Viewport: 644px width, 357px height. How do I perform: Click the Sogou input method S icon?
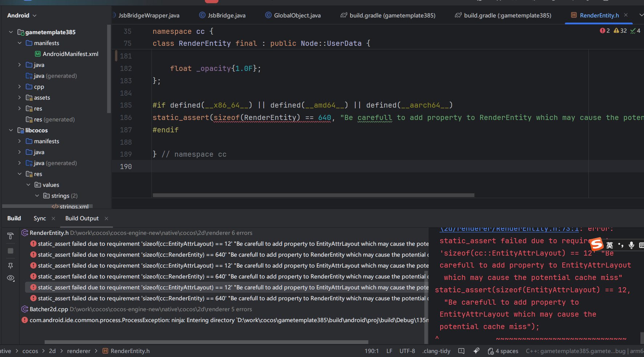pos(596,244)
